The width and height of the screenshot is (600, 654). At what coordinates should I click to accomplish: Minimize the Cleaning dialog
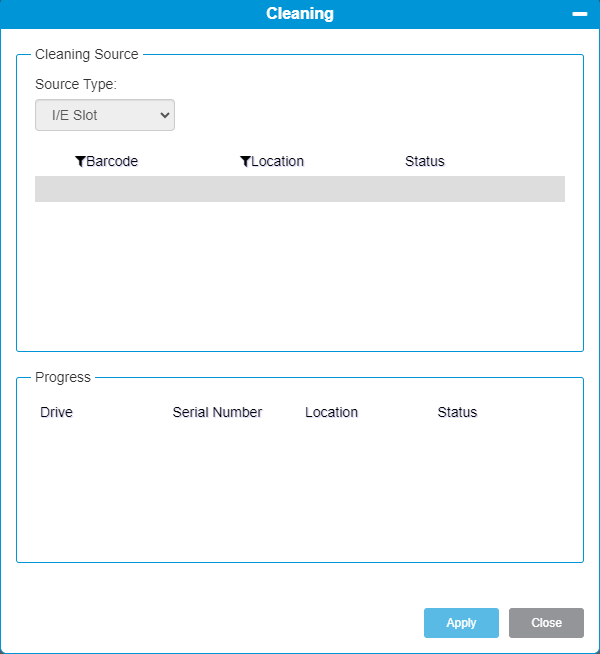pyautogui.click(x=579, y=14)
